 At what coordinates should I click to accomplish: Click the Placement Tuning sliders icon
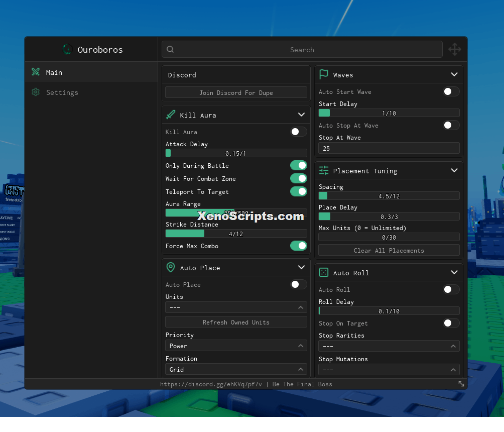pyautogui.click(x=324, y=170)
